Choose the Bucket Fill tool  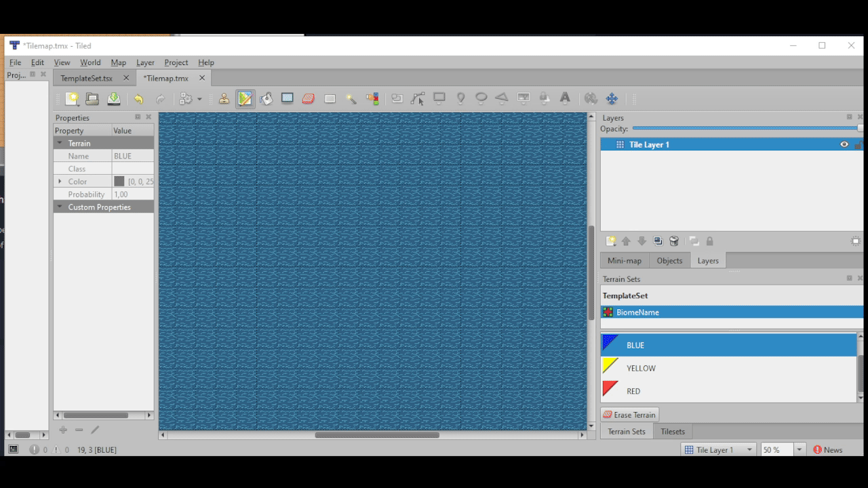pyautogui.click(x=265, y=98)
